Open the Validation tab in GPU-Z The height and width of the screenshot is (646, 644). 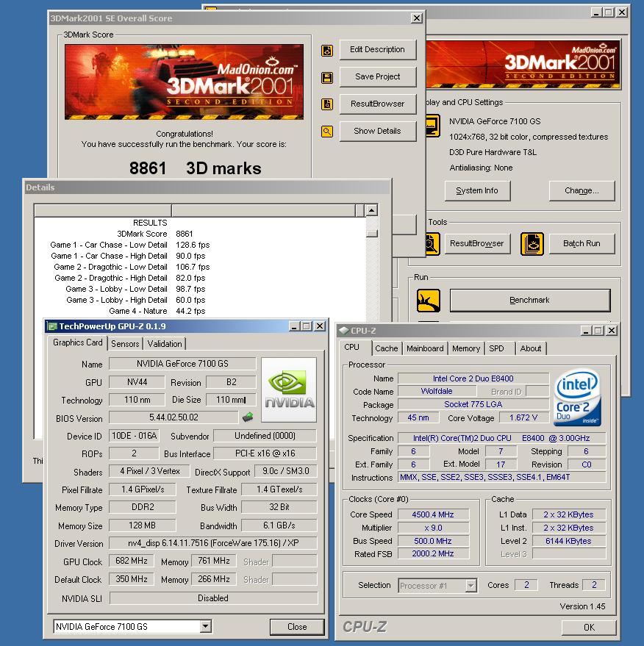pos(165,344)
